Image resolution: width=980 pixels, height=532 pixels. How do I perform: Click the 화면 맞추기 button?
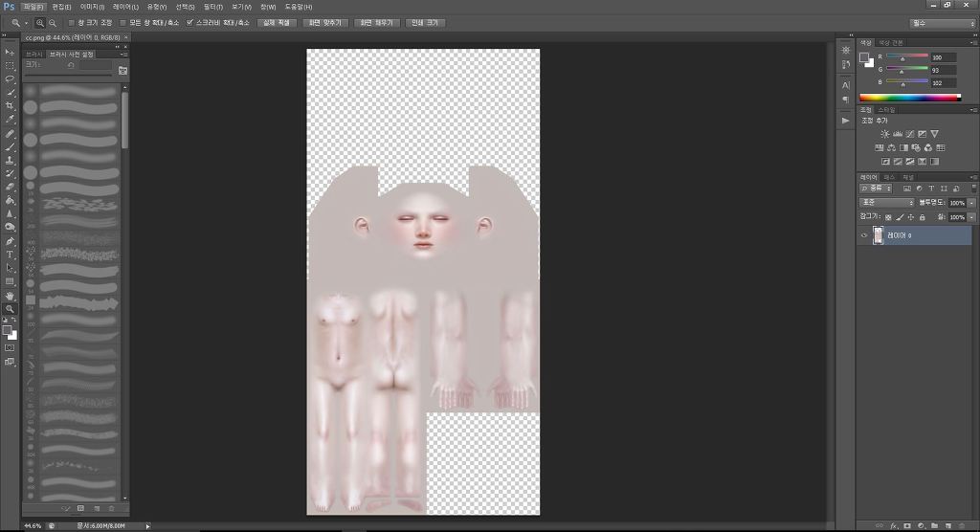[325, 22]
